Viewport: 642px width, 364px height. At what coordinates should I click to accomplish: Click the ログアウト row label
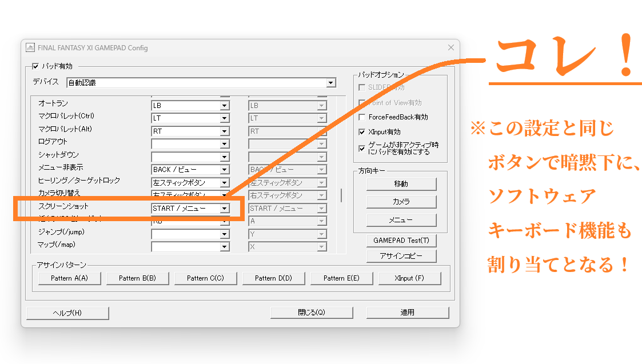point(53,142)
